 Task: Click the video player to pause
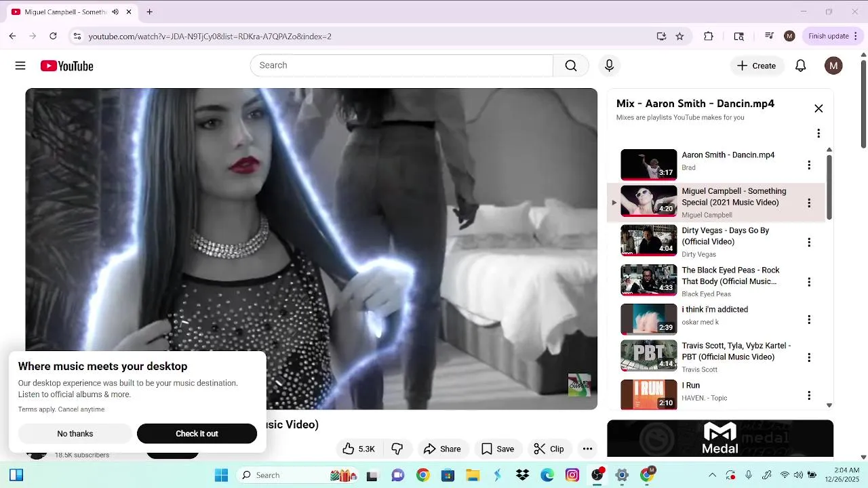point(311,249)
